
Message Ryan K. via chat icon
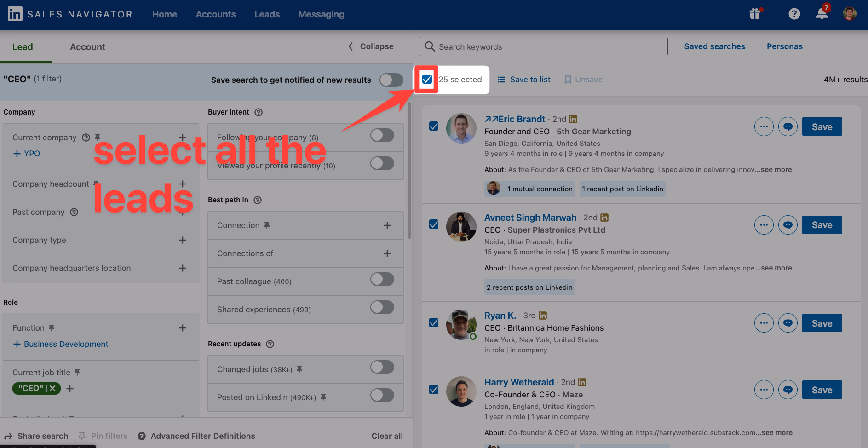click(788, 323)
